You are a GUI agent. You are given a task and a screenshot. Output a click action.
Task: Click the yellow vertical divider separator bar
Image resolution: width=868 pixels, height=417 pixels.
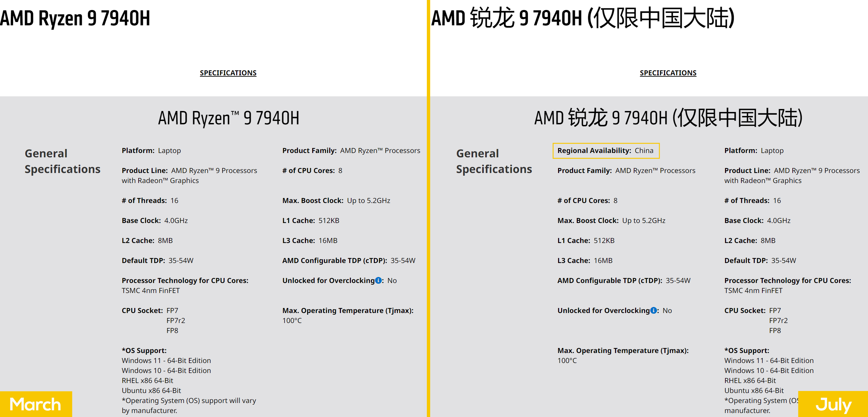[x=434, y=208]
